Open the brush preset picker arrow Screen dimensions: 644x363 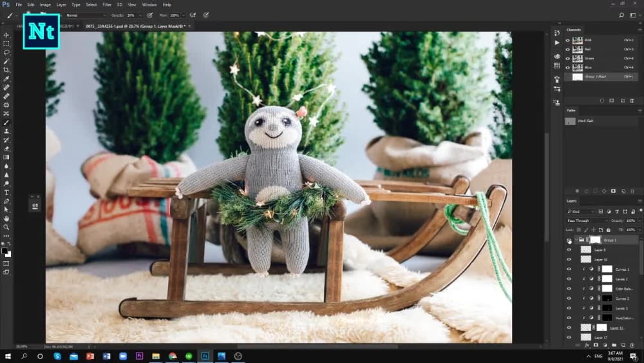pyautogui.click(x=17, y=15)
